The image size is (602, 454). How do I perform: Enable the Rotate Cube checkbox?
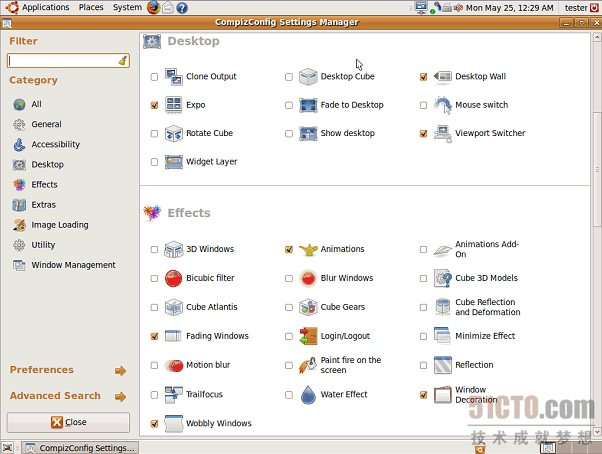click(154, 134)
